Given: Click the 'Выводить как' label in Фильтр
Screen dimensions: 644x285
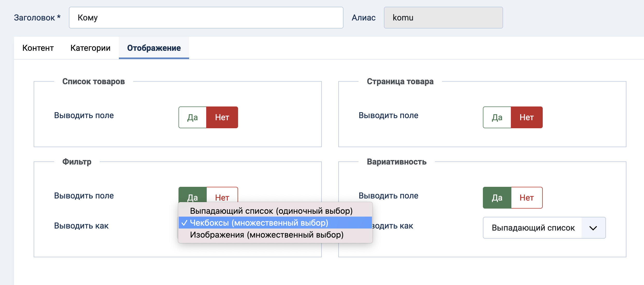Looking at the screenshot, I should [81, 226].
